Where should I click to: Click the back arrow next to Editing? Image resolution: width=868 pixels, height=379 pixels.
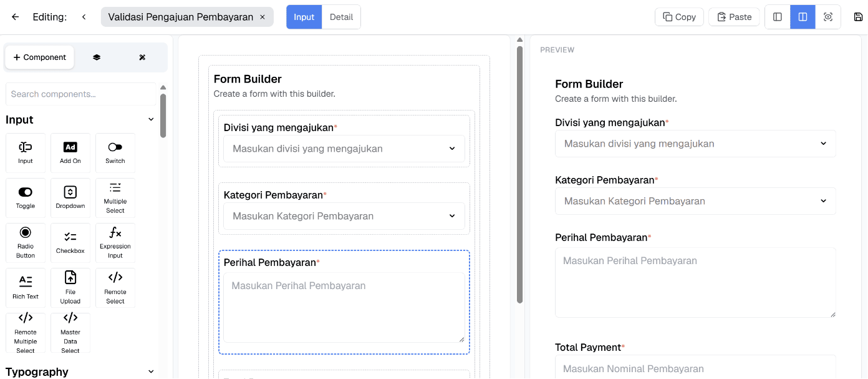[15, 17]
